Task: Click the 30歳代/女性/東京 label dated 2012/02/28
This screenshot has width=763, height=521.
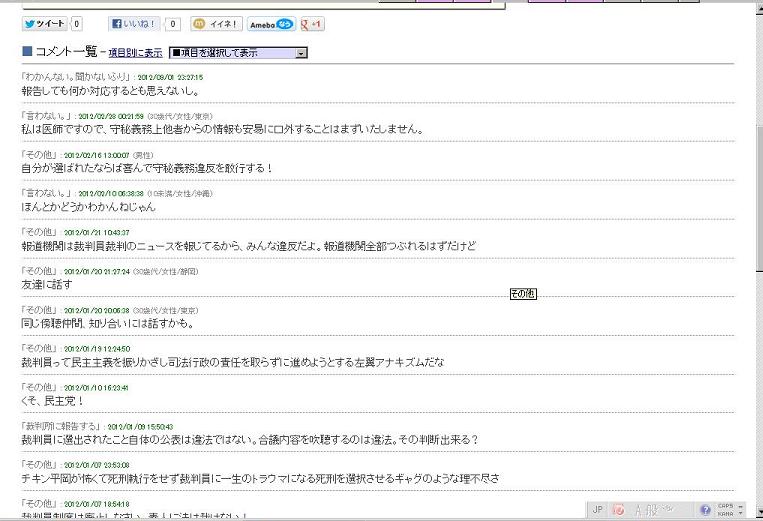Action: click(180, 116)
